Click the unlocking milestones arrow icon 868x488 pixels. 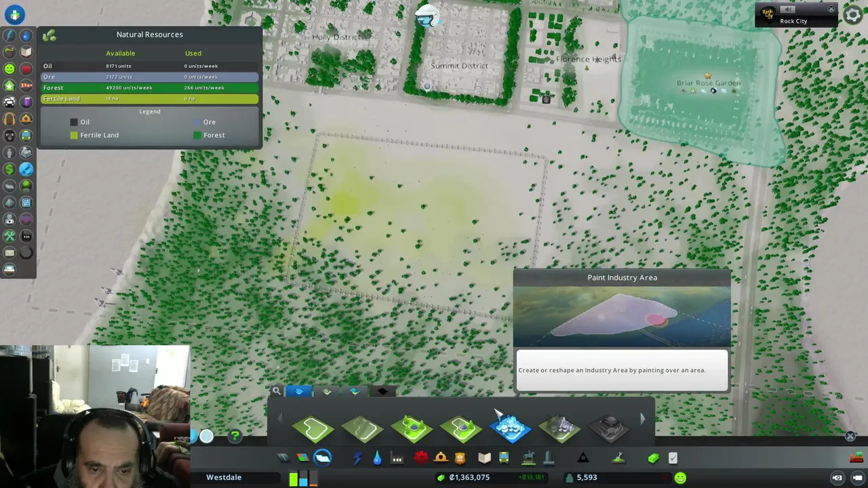coord(14,14)
